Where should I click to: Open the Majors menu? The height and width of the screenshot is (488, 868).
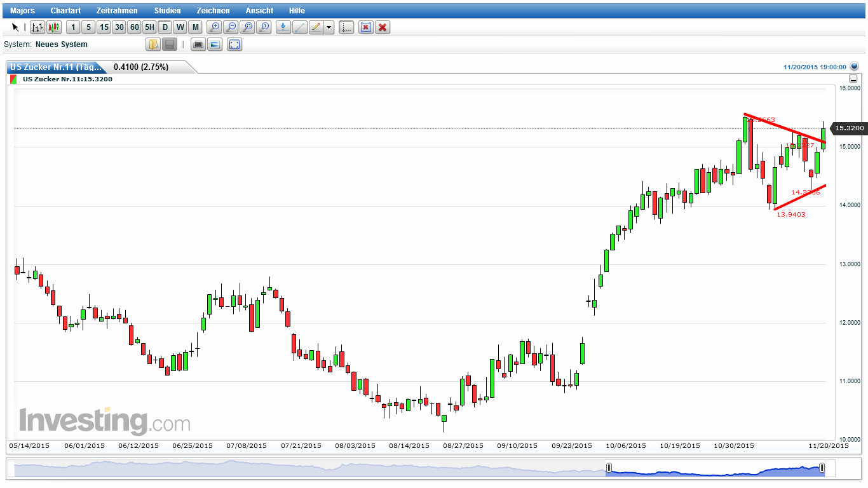[x=23, y=11]
